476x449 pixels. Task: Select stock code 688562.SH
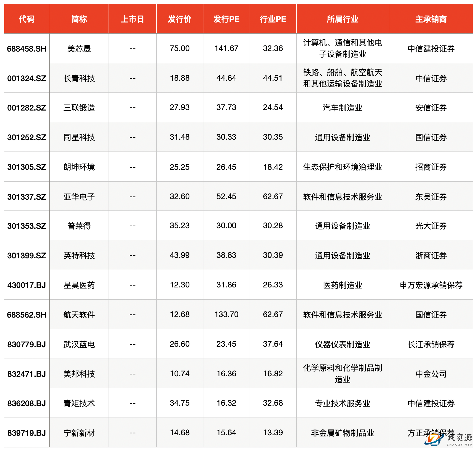(x=27, y=315)
